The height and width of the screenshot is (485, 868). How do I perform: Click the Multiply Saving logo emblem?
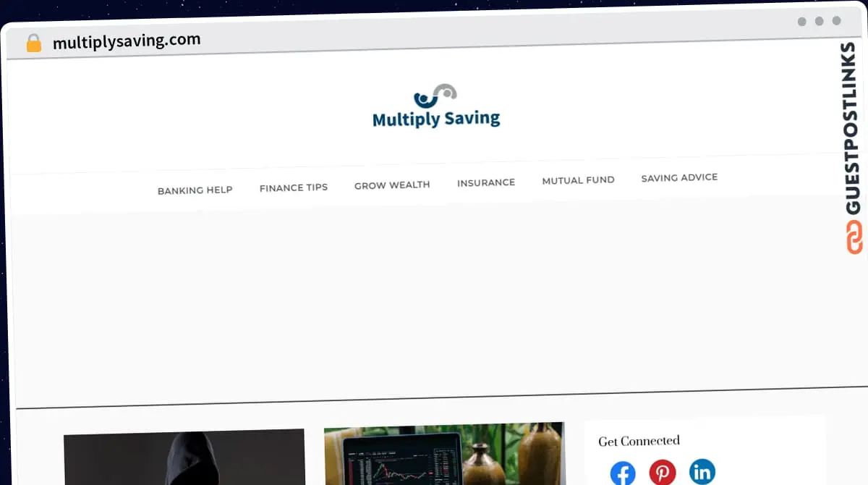(x=435, y=96)
